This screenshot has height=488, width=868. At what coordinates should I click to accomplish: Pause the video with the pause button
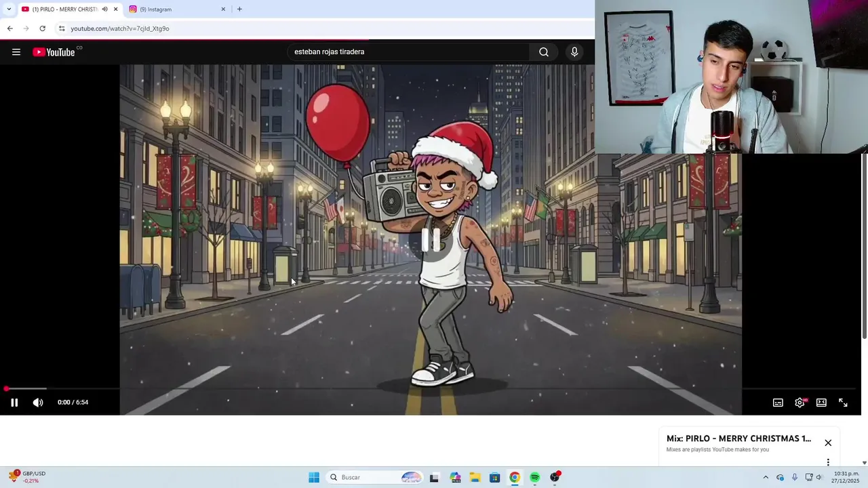[x=14, y=403]
